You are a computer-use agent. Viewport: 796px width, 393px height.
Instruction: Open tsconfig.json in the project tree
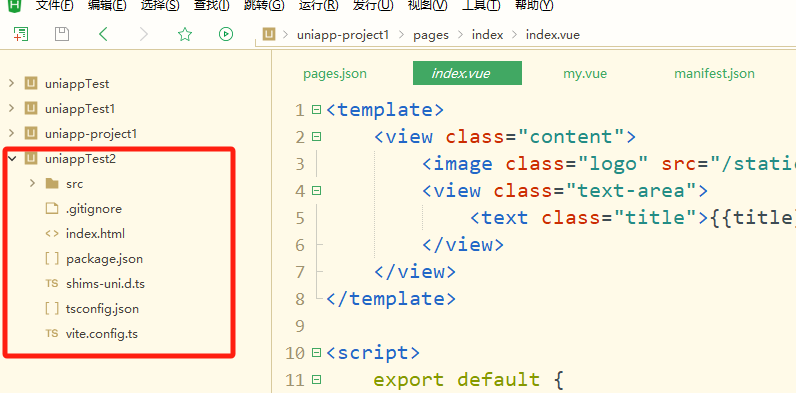tap(102, 309)
